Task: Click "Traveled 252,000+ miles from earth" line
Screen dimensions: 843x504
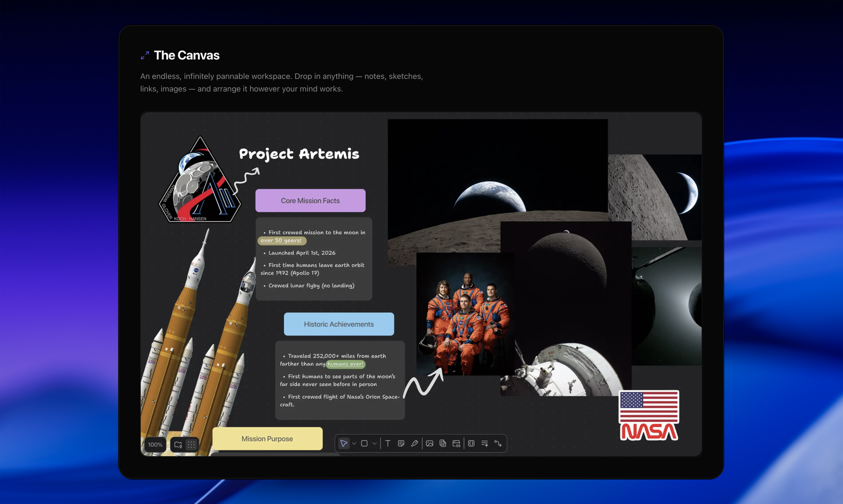Action: point(337,356)
